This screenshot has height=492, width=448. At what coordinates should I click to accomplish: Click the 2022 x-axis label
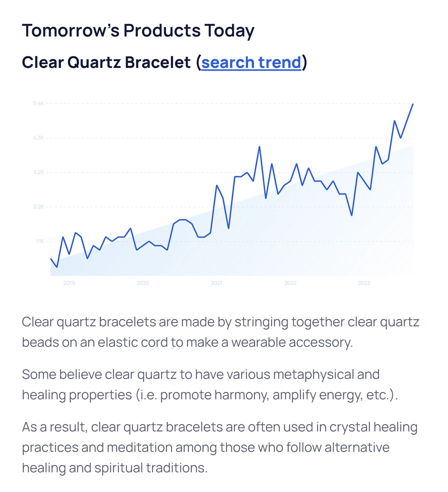pos(290,283)
